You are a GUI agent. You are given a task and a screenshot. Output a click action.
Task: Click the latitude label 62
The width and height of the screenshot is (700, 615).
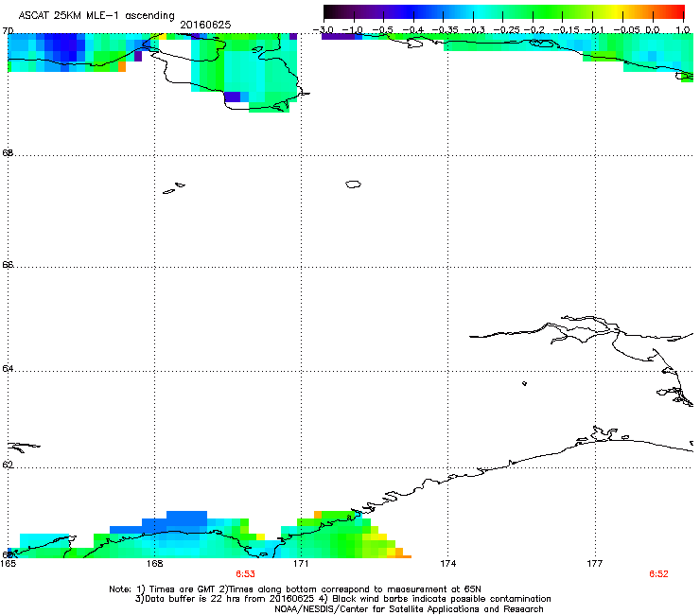pyautogui.click(x=8, y=465)
